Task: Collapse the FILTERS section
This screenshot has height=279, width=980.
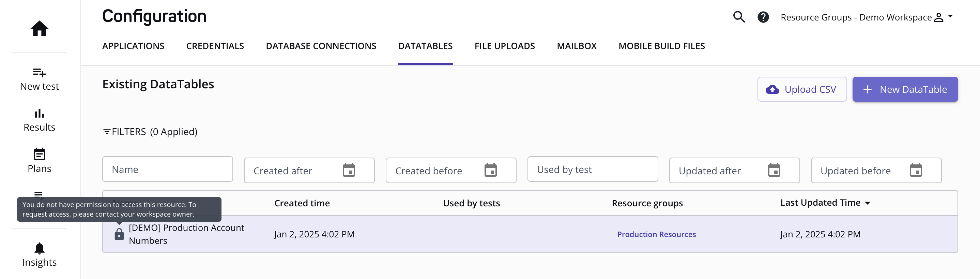Action: (150, 132)
